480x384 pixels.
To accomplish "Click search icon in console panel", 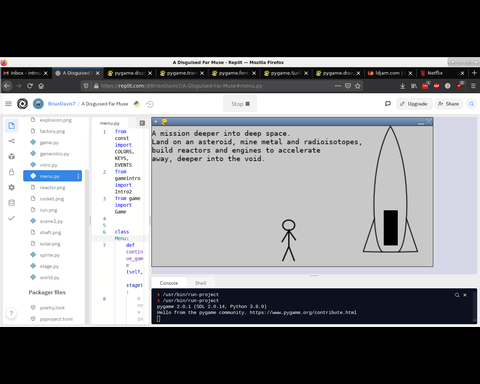I will click(x=457, y=295).
